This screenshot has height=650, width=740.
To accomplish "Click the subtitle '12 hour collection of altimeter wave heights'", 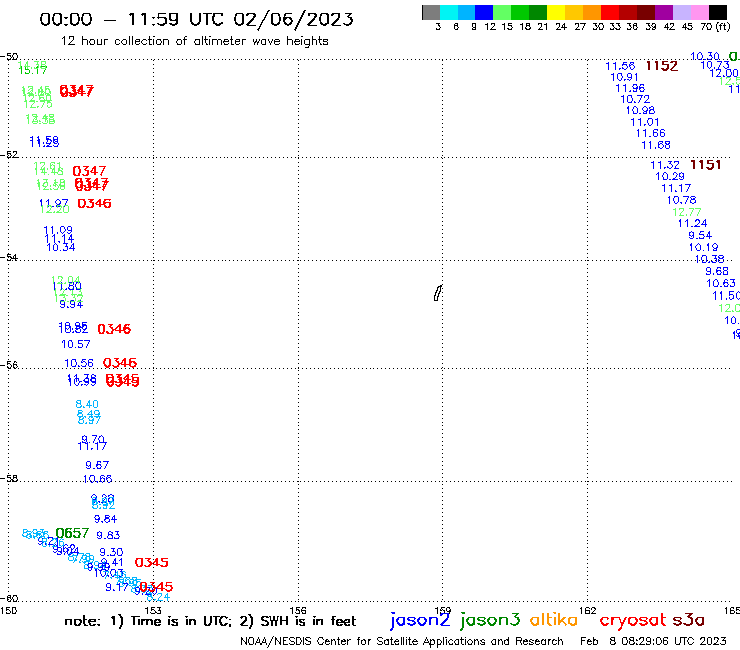I will point(194,41).
